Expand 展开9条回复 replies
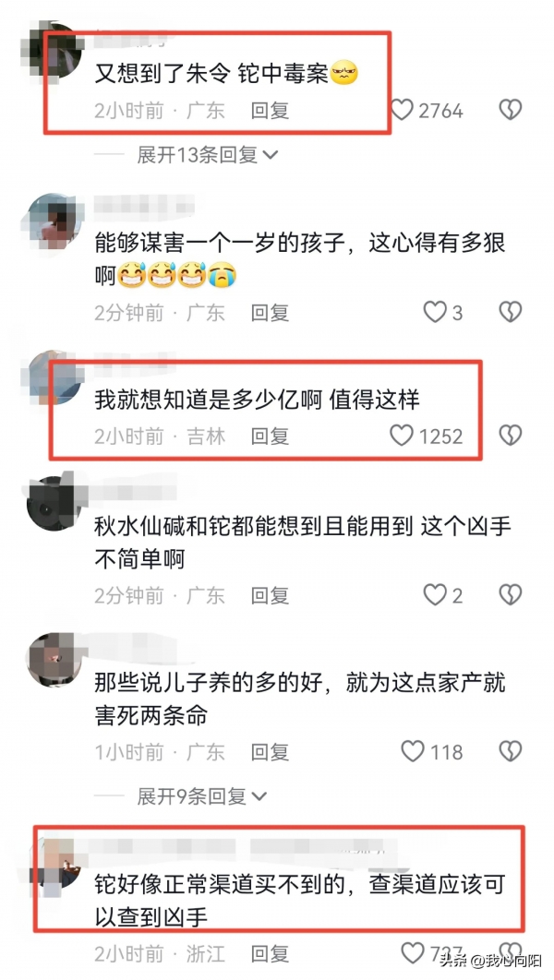Screen dimensions: 554x980 pyautogui.click(x=202, y=795)
